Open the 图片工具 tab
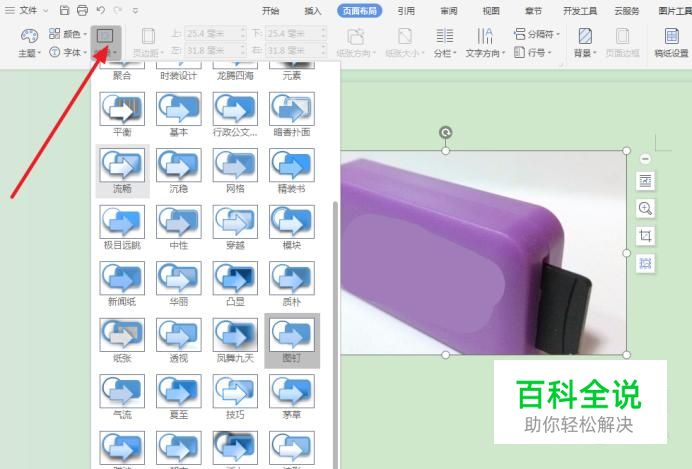Viewport: 692px width, 469px height. (675, 11)
